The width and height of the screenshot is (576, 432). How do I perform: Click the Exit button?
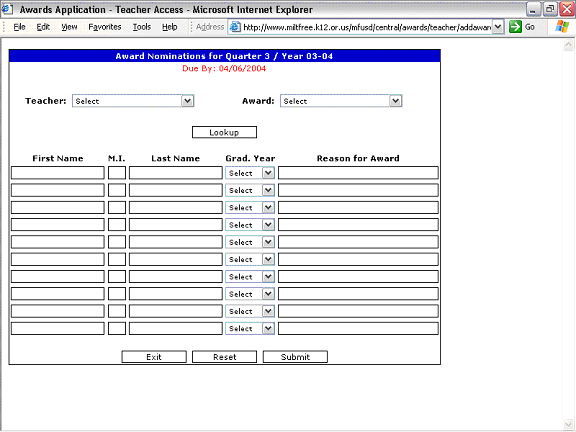pyautogui.click(x=154, y=357)
